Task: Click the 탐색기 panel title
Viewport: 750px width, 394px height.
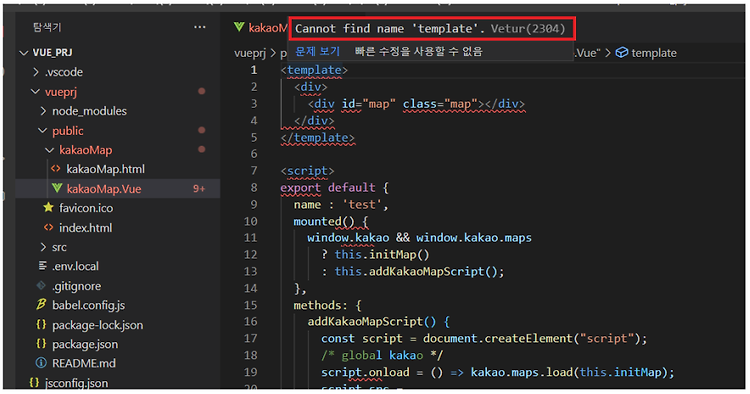Action: tap(47, 27)
